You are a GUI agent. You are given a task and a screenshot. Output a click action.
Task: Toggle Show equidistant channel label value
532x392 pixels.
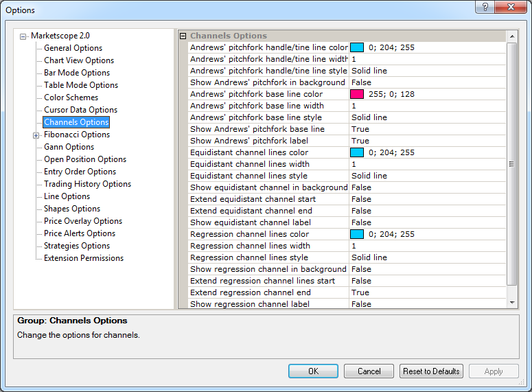pyautogui.click(x=428, y=222)
